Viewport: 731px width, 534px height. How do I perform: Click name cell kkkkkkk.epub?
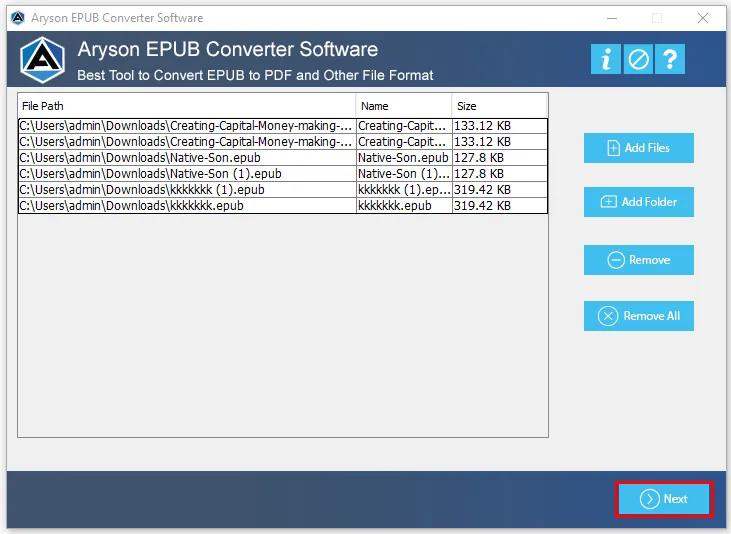click(404, 206)
